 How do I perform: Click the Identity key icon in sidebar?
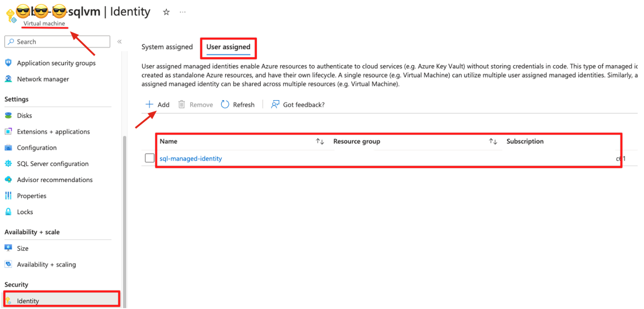pyautogui.click(x=8, y=301)
